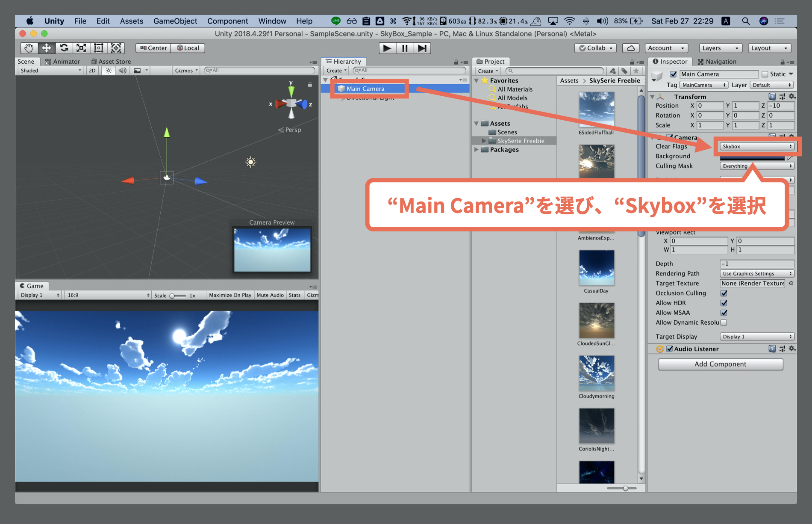Click the Project favorites star icon
This screenshot has width=812, height=524.
click(636, 71)
